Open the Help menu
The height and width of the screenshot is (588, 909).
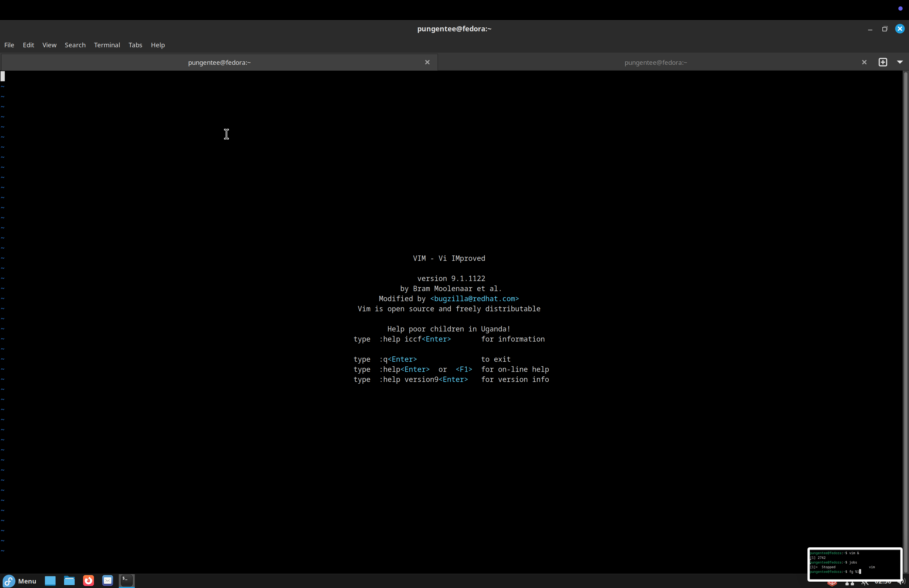click(158, 45)
